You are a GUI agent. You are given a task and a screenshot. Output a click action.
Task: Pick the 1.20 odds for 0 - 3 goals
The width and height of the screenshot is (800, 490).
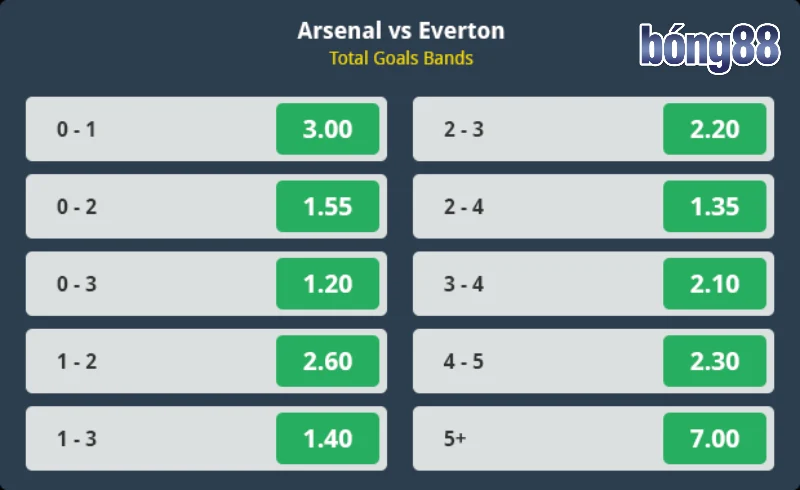tap(328, 284)
